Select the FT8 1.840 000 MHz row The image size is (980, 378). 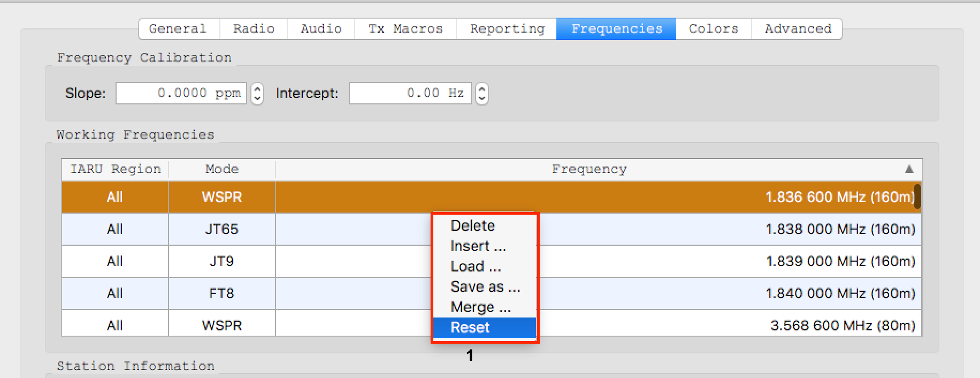[x=491, y=293]
